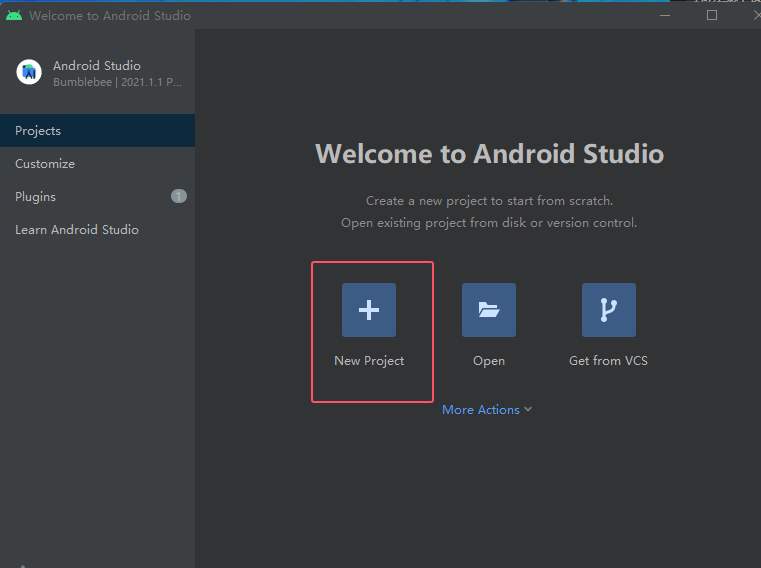This screenshot has height=568, width=761.
Task: Select the Projects tab
Action: click(x=98, y=131)
